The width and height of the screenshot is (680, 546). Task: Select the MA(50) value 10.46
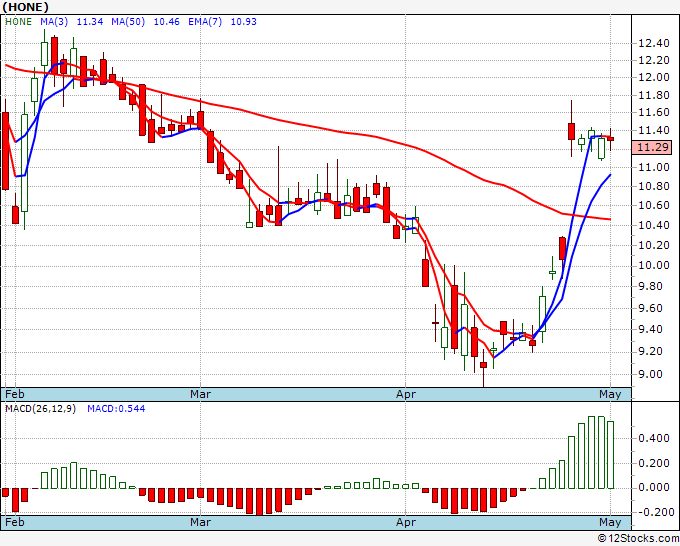point(167,22)
